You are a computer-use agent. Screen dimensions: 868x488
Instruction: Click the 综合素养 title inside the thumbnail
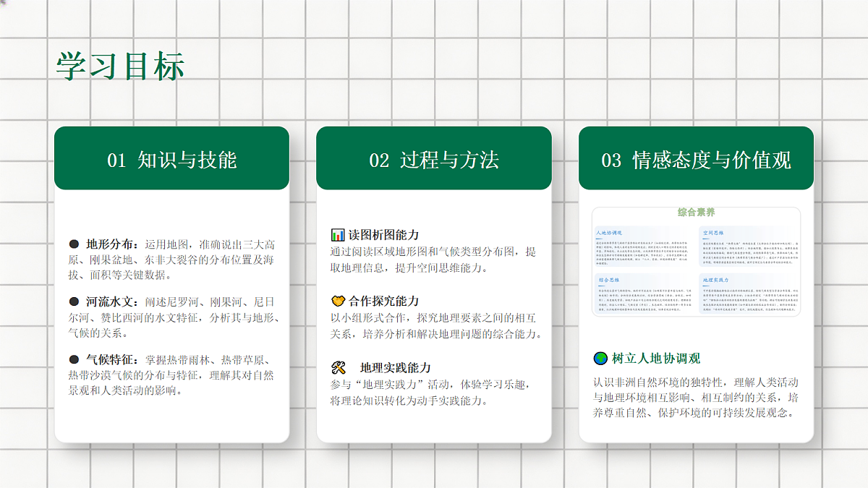[696, 212]
